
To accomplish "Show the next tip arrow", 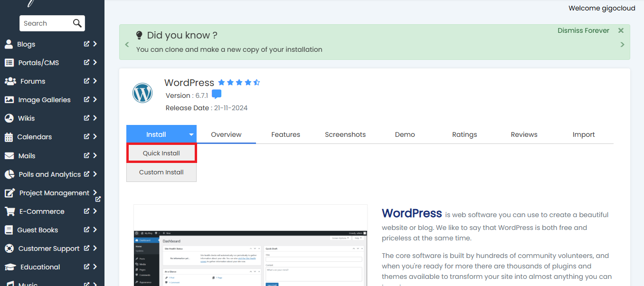I will click(623, 45).
